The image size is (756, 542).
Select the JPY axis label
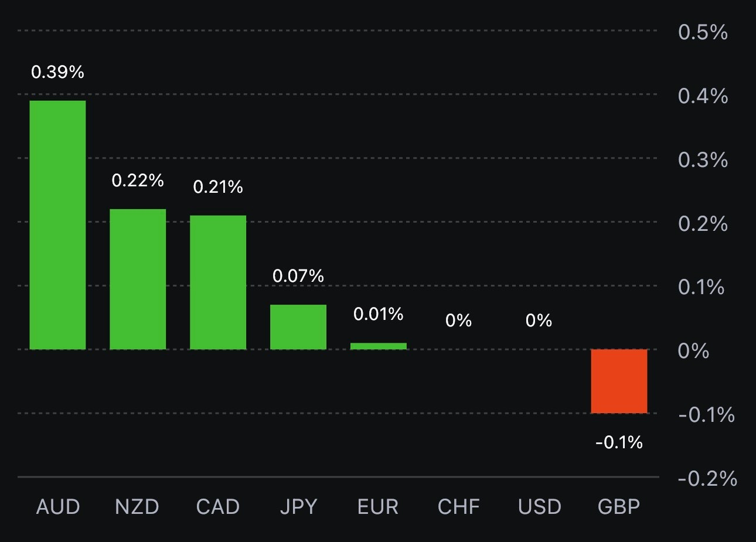click(x=298, y=507)
